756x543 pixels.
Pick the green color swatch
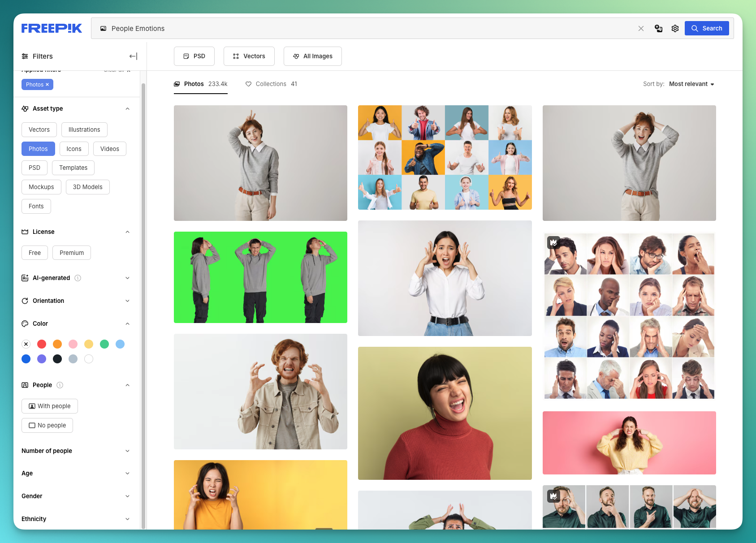tap(104, 344)
